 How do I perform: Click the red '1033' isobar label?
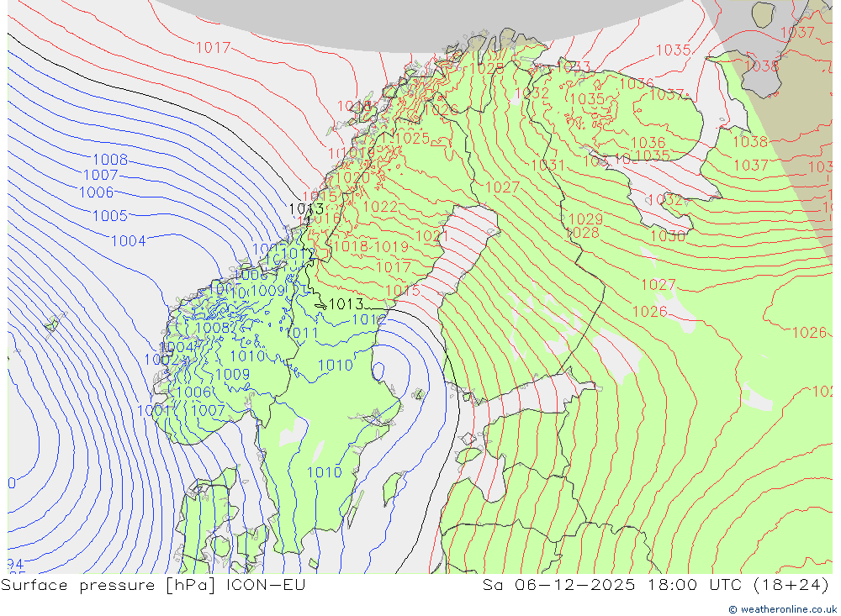point(574,67)
